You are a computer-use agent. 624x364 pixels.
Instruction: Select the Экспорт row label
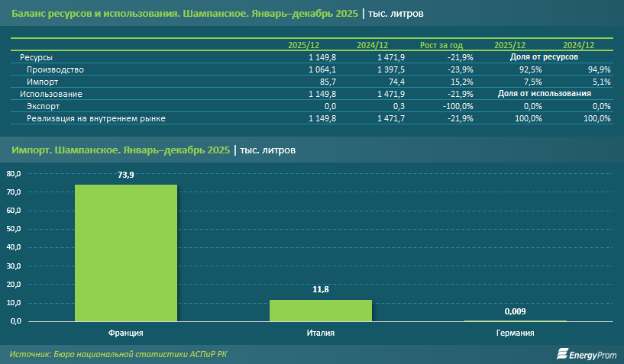(44, 106)
